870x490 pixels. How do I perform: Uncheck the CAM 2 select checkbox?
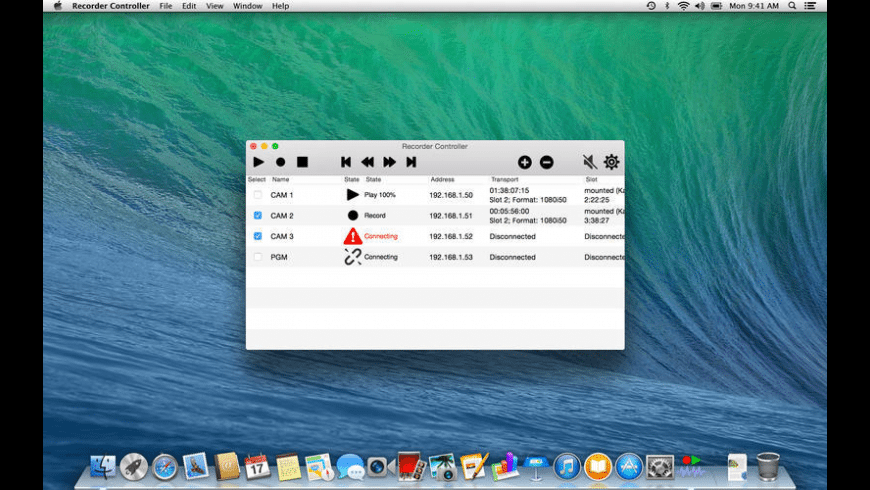(x=258, y=215)
